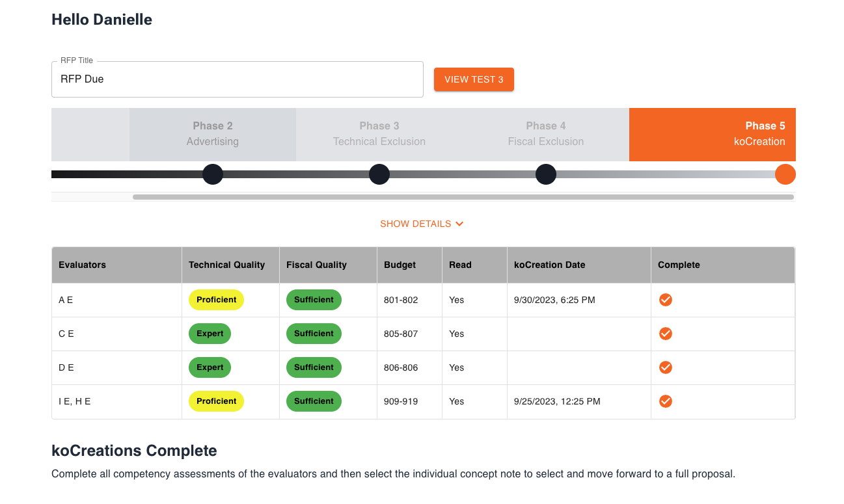Image resolution: width=844 pixels, height=504 pixels.
Task: Click the Evaluators column header
Action: tap(83, 265)
